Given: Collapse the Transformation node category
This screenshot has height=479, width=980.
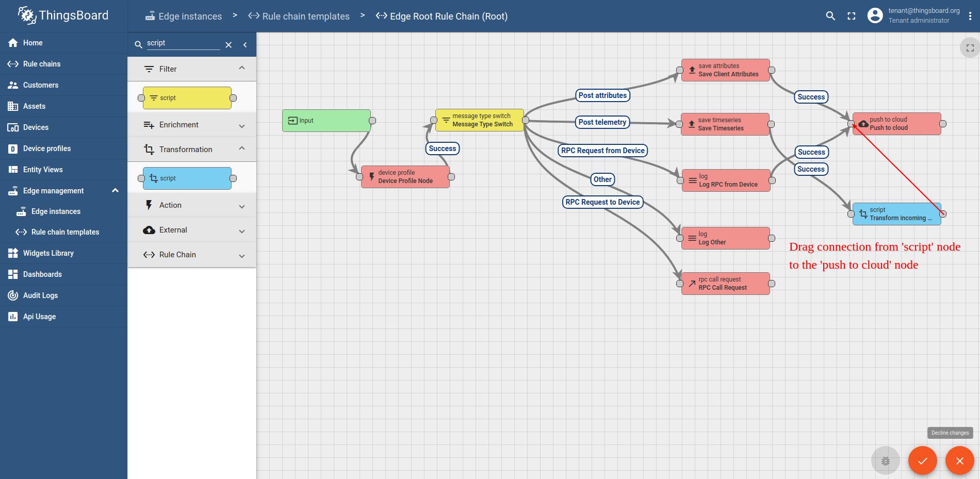Looking at the screenshot, I should coord(192,150).
